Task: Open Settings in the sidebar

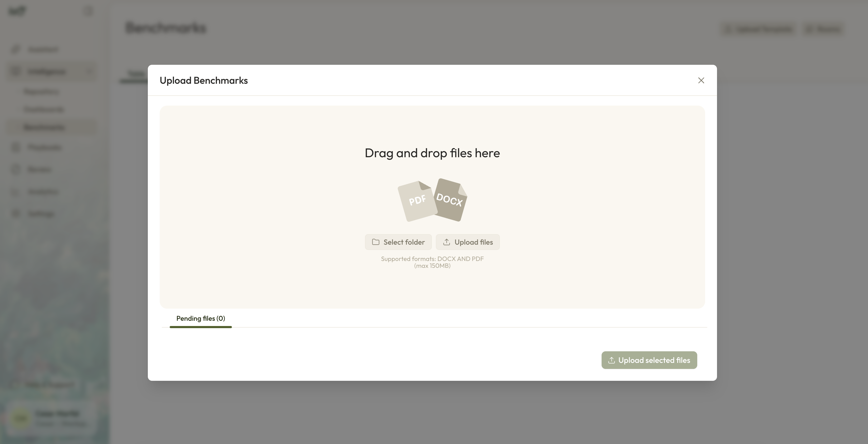Action: (41, 214)
